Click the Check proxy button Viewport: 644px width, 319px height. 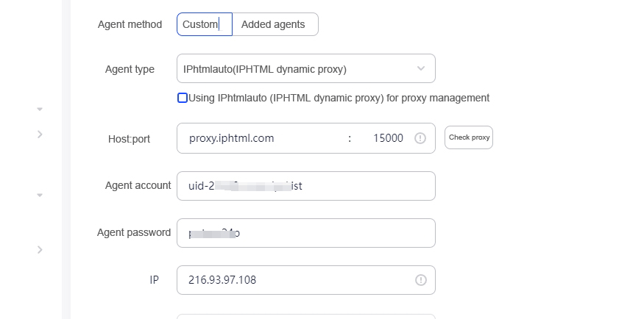(x=469, y=137)
